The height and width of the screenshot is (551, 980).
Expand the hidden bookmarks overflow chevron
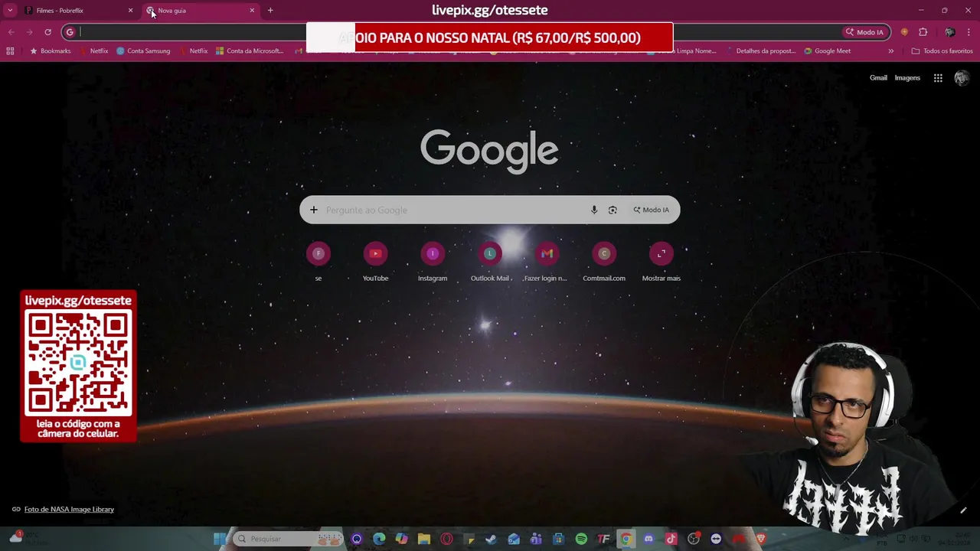[x=890, y=51]
